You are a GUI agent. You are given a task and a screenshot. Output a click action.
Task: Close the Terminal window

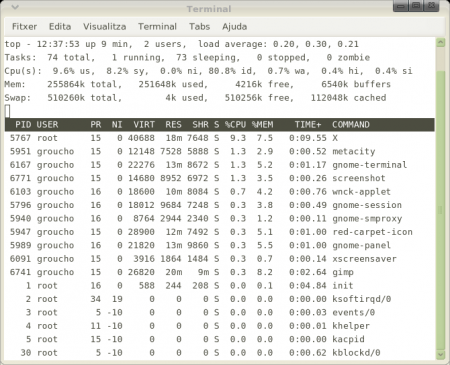[x=431, y=6]
